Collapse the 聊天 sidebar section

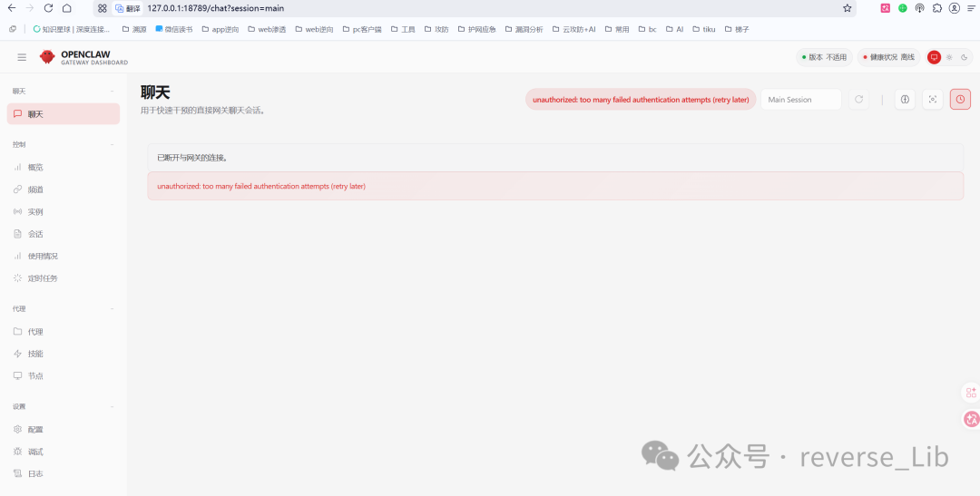(x=64, y=92)
